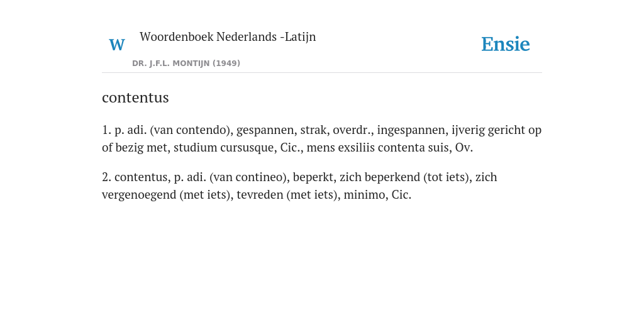This screenshot has width=644, height=322.
Task: Click the word 'ingespannen' in entry one
Action: (x=411, y=130)
